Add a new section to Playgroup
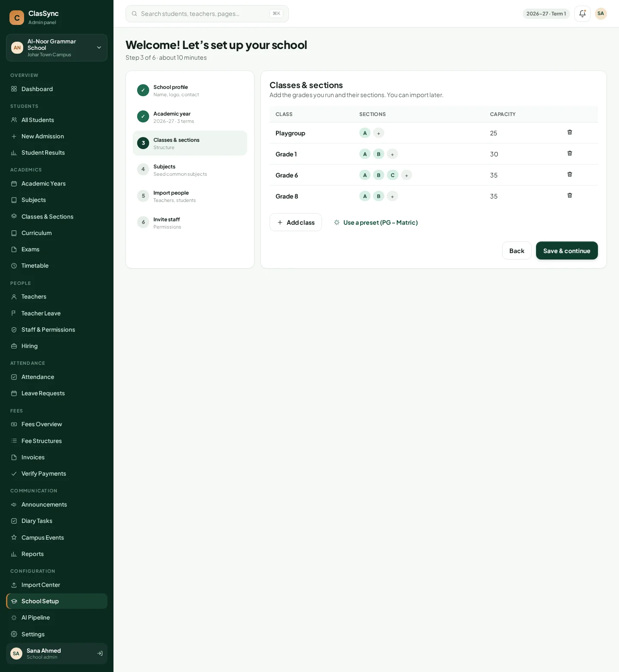Screen dimensions: 619x672 coord(379,133)
